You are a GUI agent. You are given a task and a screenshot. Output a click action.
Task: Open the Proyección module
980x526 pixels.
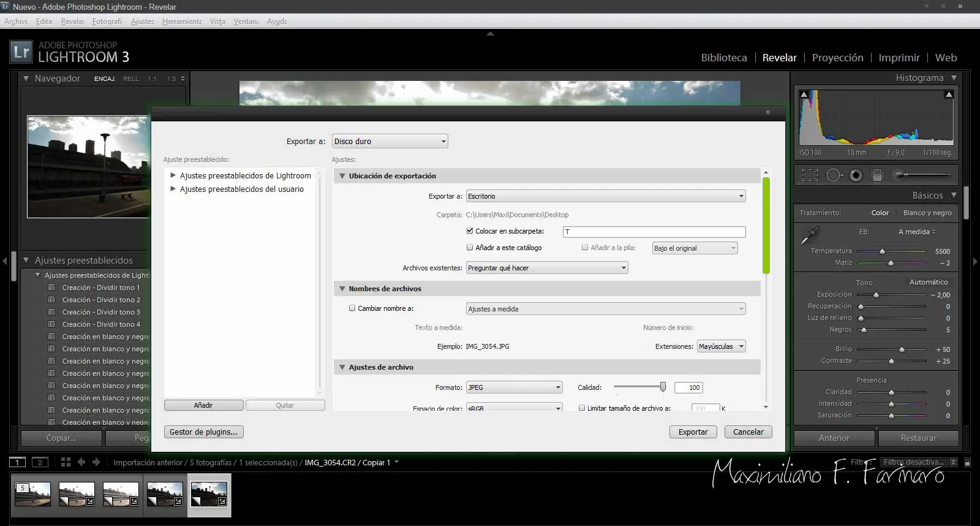coord(837,58)
